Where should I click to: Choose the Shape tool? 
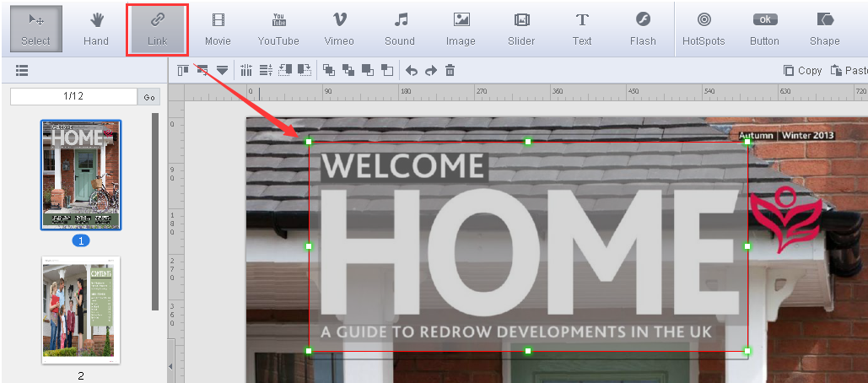(x=825, y=29)
